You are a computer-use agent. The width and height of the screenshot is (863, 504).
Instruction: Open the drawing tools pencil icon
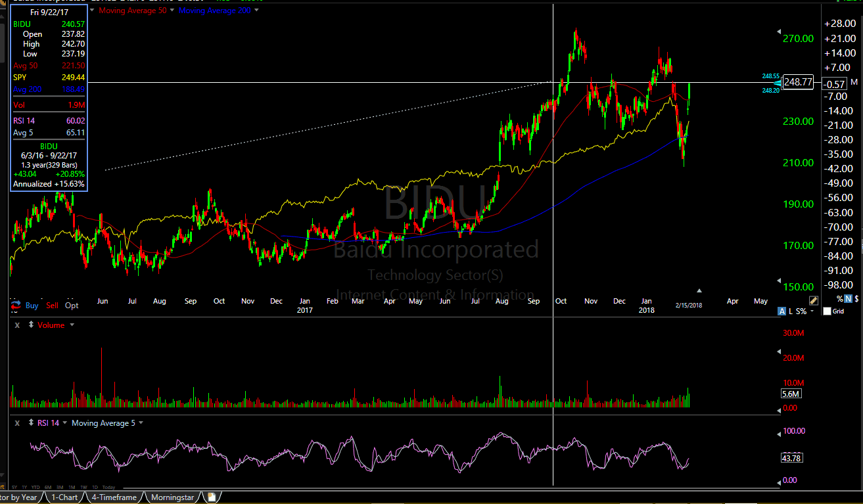tap(813, 300)
